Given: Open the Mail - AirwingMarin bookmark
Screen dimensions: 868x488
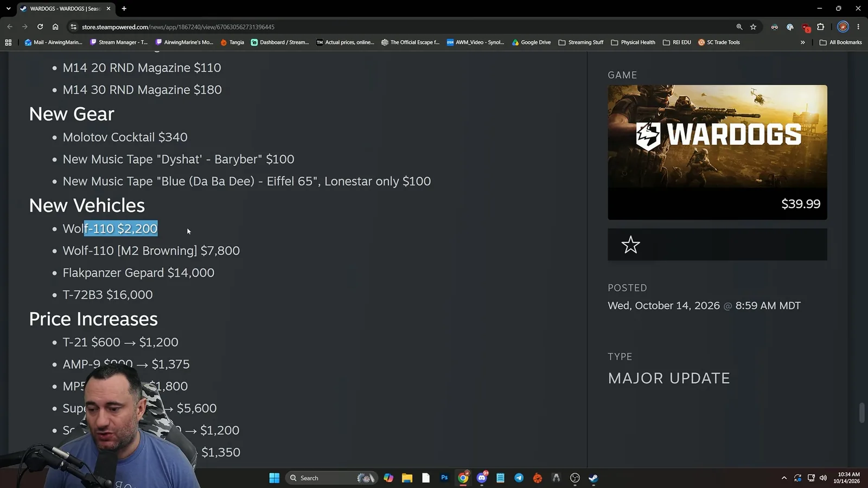Looking at the screenshot, I should (x=53, y=42).
